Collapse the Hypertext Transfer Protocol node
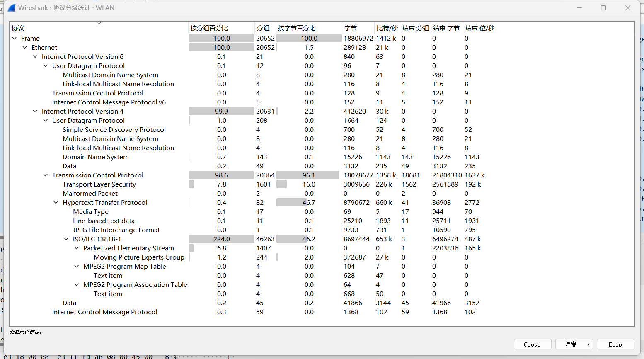644x359 pixels. [56, 203]
